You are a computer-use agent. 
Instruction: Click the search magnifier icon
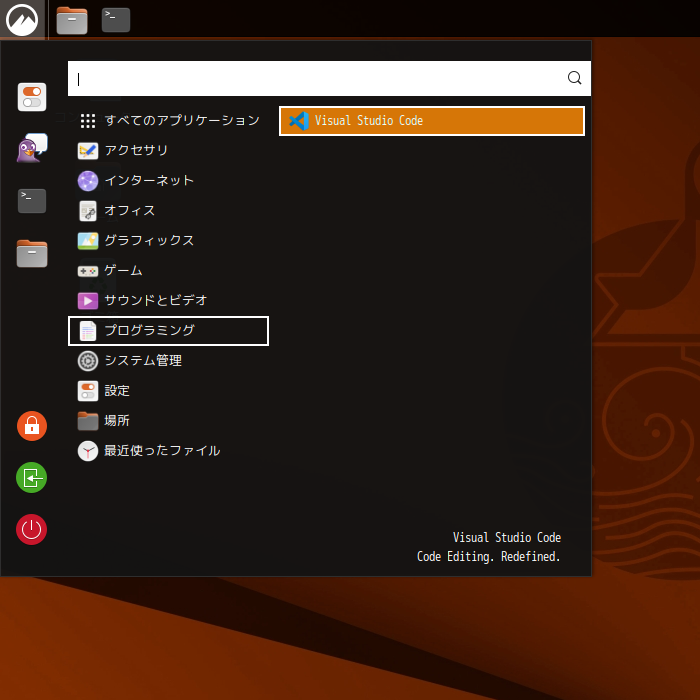click(574, 78)
